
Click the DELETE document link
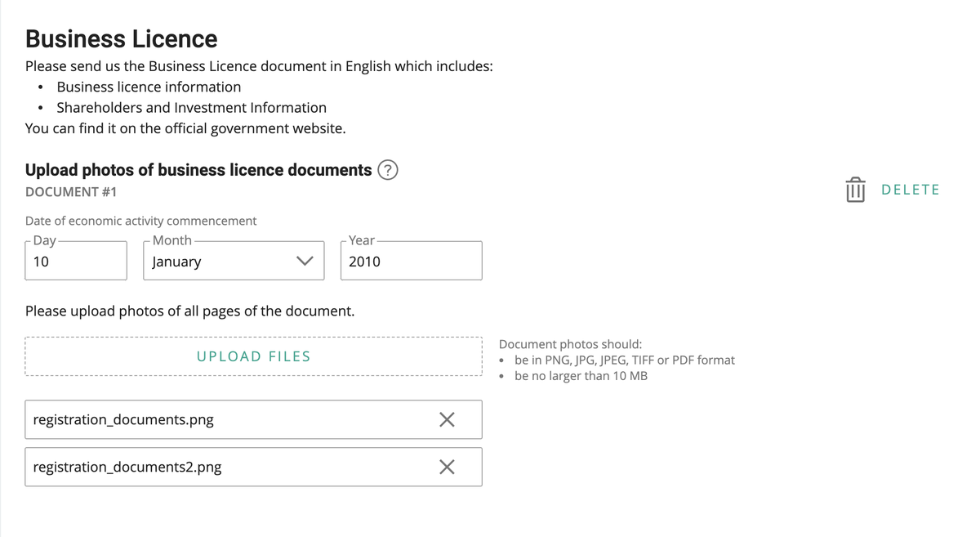click(911, 190)
